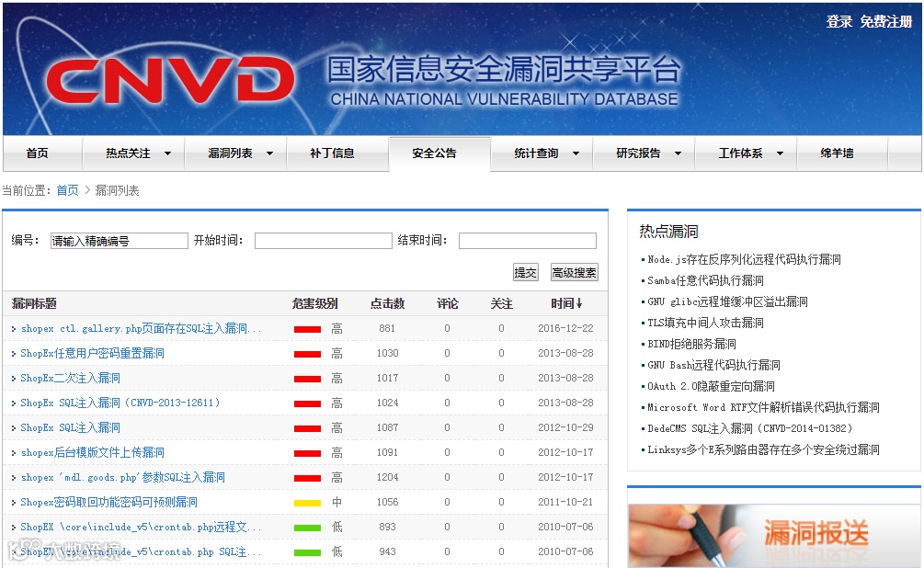
Task: Open BIND拒绝服务漏洞 link
Action: [691, 344]
